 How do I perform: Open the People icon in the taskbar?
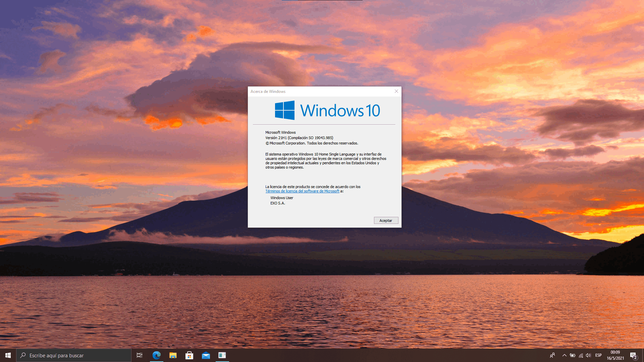pyautogui.click(x=552, y=355)
